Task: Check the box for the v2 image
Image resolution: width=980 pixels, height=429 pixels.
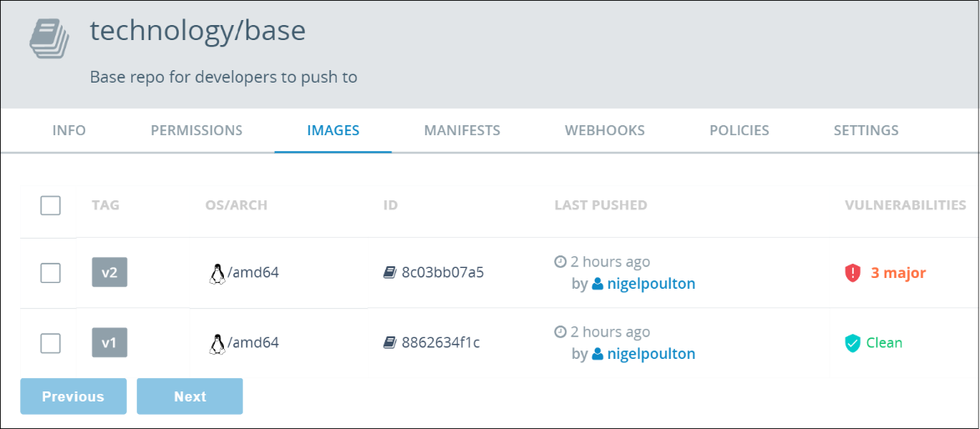Action: [51, 273]
